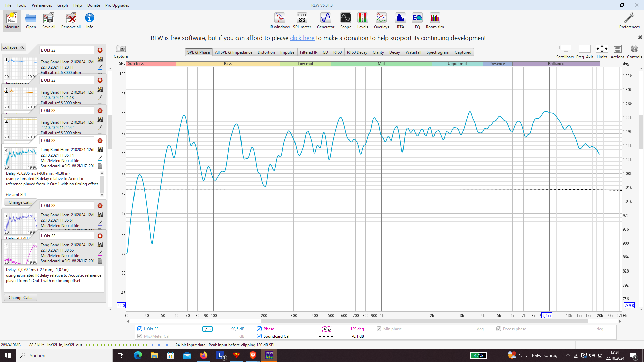Remove measurement 6 with red X
Viewport: 644px width, 362px height.
(100, 236)
